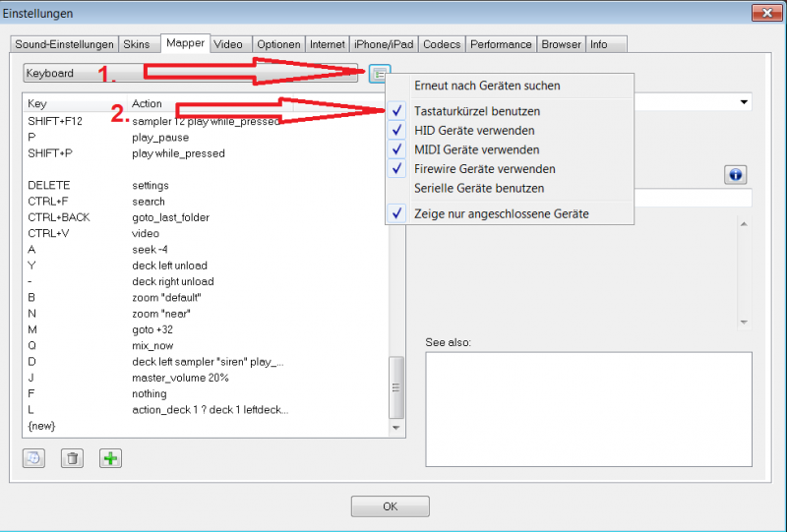Select the Q mix_now row
787x532 pixels.
(206, 346)
